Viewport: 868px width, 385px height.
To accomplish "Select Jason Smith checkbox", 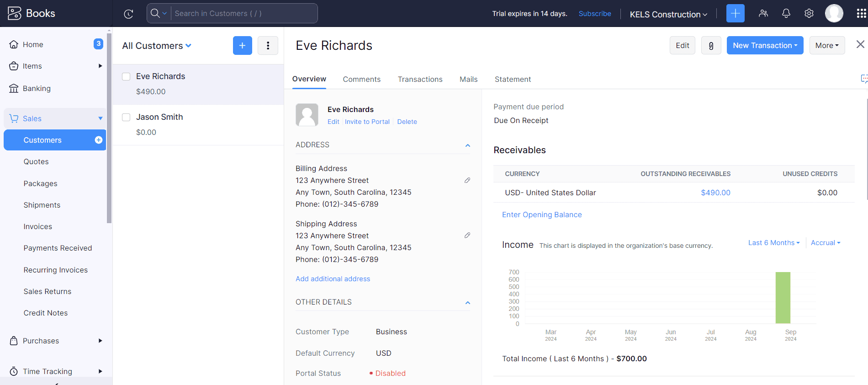I will point(126,117).
